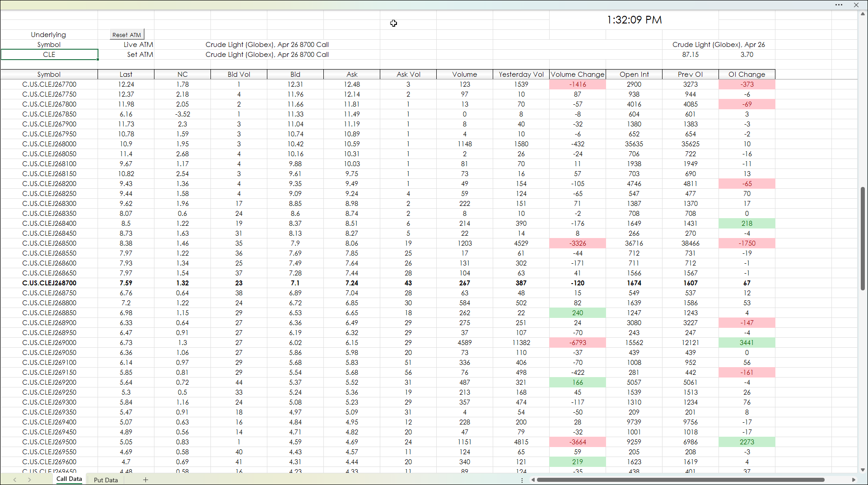This screenshot has width=868, height=485.
Task: Click the tab bar resize dots handle
Action: 522,480
